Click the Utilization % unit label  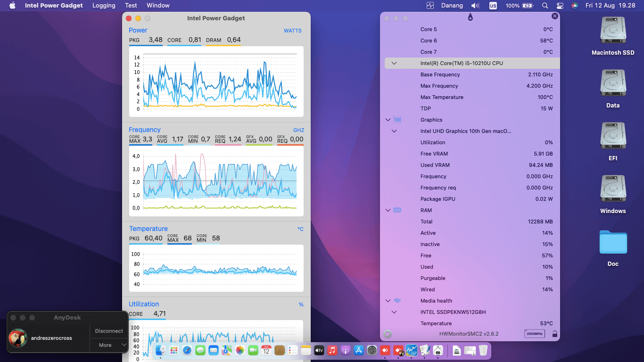pyautogui.click(x=301, y=304)
